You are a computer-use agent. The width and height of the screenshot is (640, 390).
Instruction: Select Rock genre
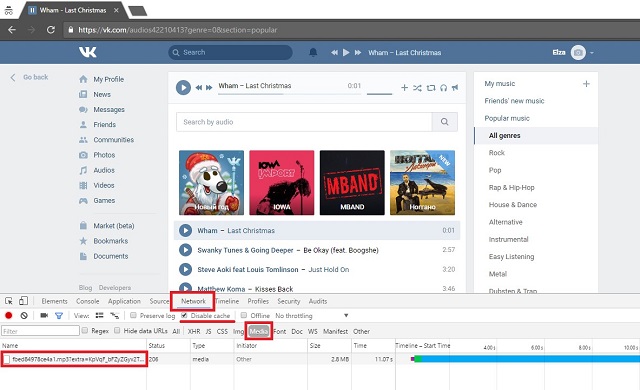[x=497, y=153]
